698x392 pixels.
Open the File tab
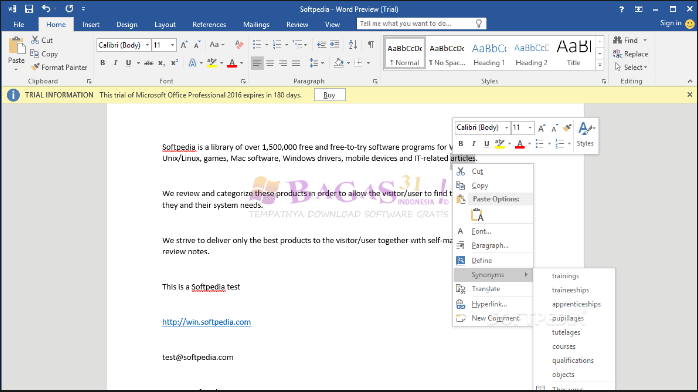coord(19,24)
